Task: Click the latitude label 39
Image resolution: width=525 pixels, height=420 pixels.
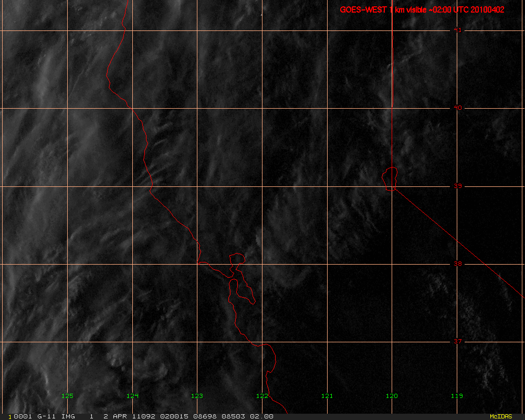Action: [x=458, y=186]
